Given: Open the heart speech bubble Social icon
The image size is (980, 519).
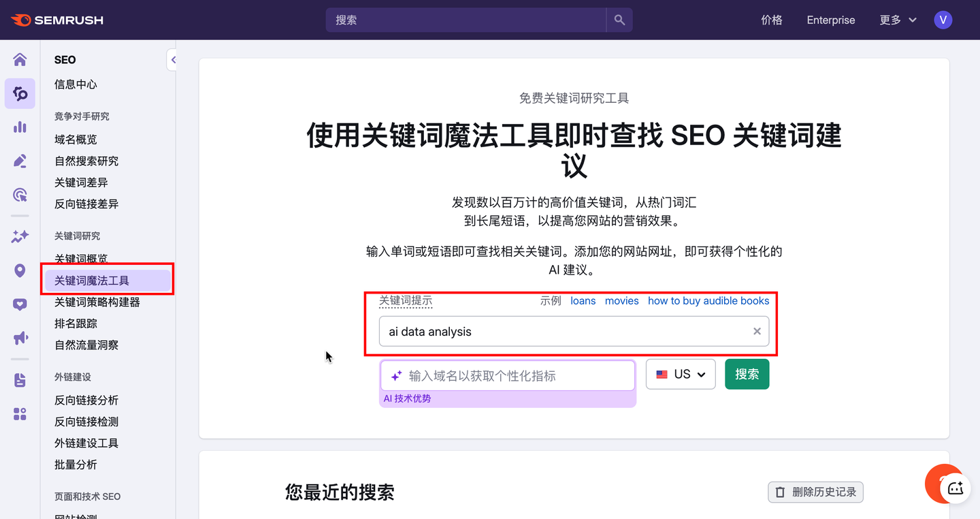Looking at the screenshot, I should [20, 304].
